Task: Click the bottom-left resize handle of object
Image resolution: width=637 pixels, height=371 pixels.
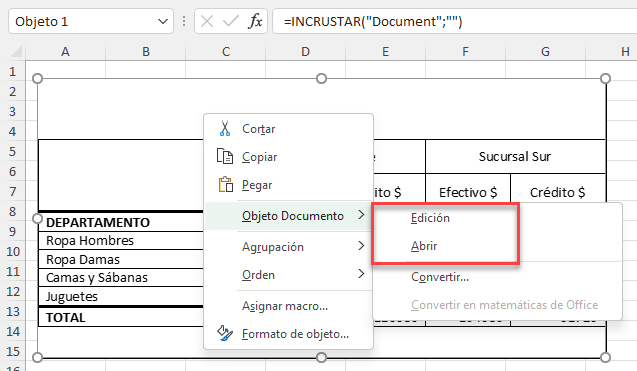Action: [x=37, y=358]
